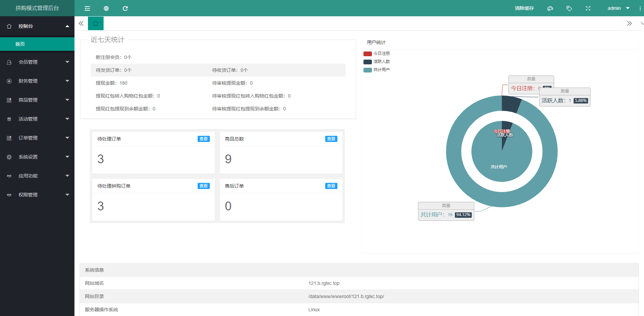Expand the 财务管理 sidebar menu
Screen dimensions: 644x316
(37, 81)
